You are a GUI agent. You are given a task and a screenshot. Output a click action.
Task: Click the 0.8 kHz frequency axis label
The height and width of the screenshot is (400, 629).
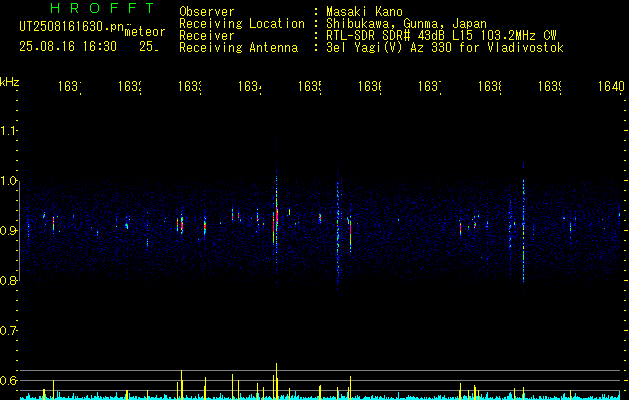[x=8, y=280]
